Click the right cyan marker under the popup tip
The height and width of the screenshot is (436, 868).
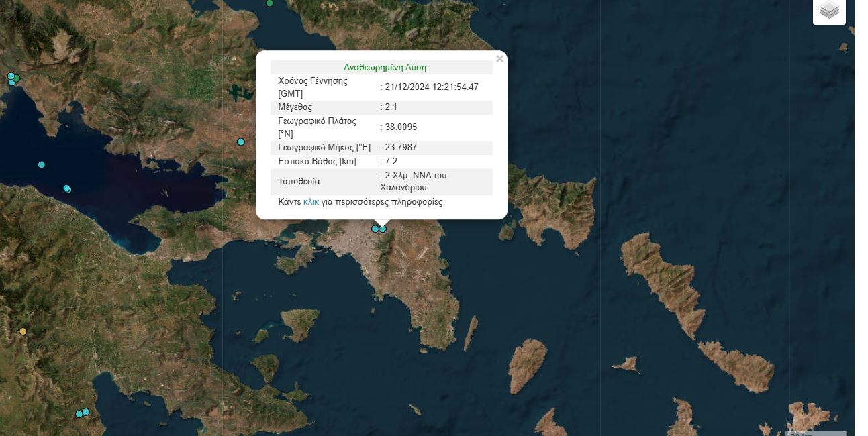(383, 229)
